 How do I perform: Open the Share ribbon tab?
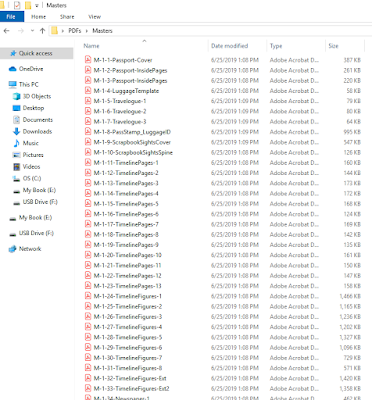(x=67, y=17)
